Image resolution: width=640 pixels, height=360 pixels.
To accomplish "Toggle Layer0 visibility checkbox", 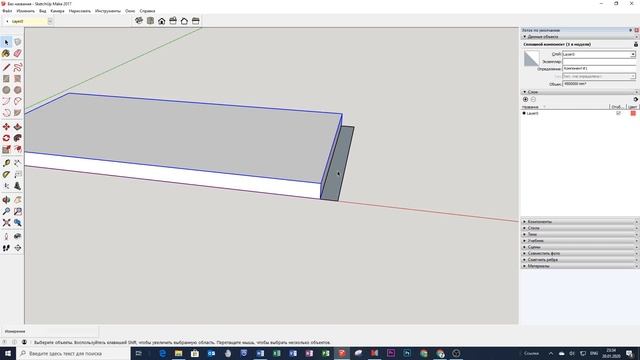I will pyautogui.click(x=618, y=113).
